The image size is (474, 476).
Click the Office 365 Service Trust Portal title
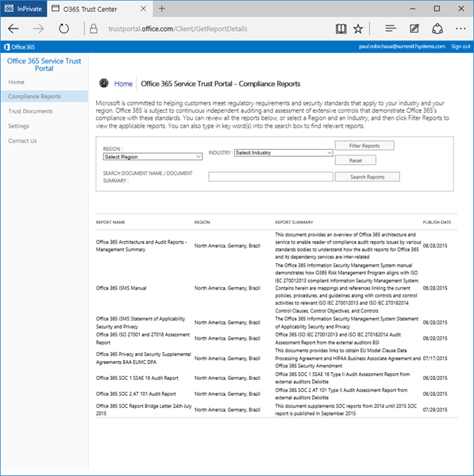[x=44, y=64]
